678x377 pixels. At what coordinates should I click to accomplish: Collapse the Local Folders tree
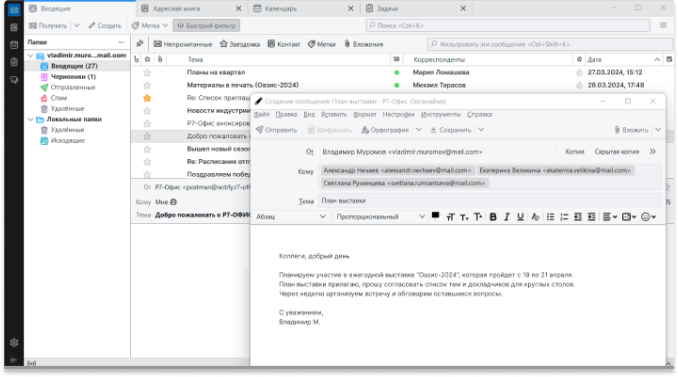[x=30, y=119]
